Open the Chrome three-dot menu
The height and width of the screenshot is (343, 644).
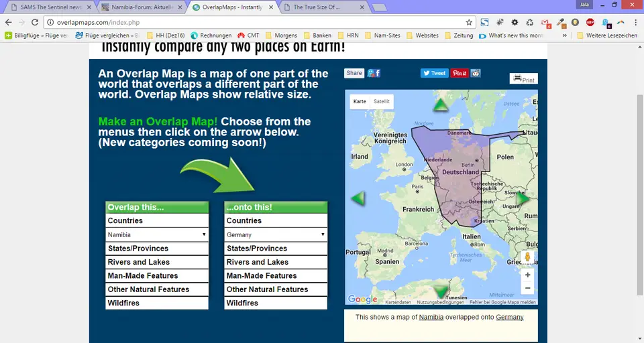pyautogui.click(x=636, y=22)
